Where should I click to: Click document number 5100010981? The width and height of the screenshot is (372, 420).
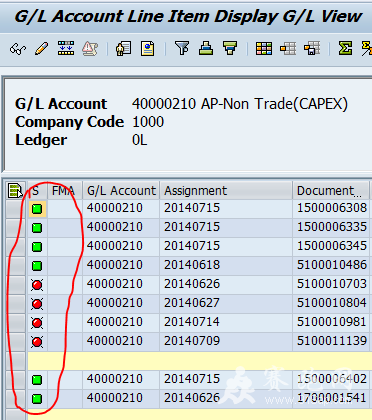pyautogui.click(x=332, y=322)
